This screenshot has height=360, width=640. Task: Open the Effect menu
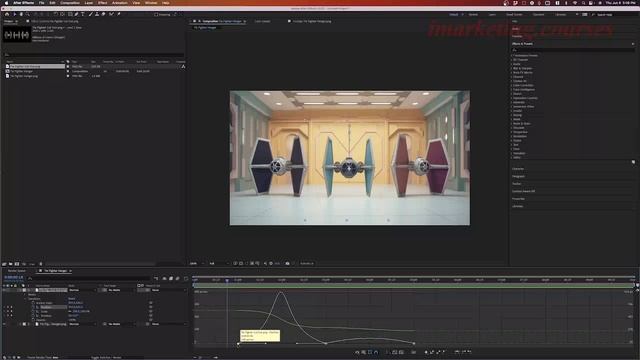pyautogui.click(x=102, y=3)
